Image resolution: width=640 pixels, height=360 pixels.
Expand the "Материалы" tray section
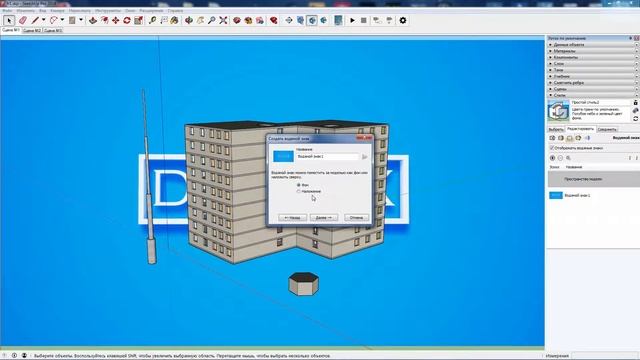[x=593, y=51]
